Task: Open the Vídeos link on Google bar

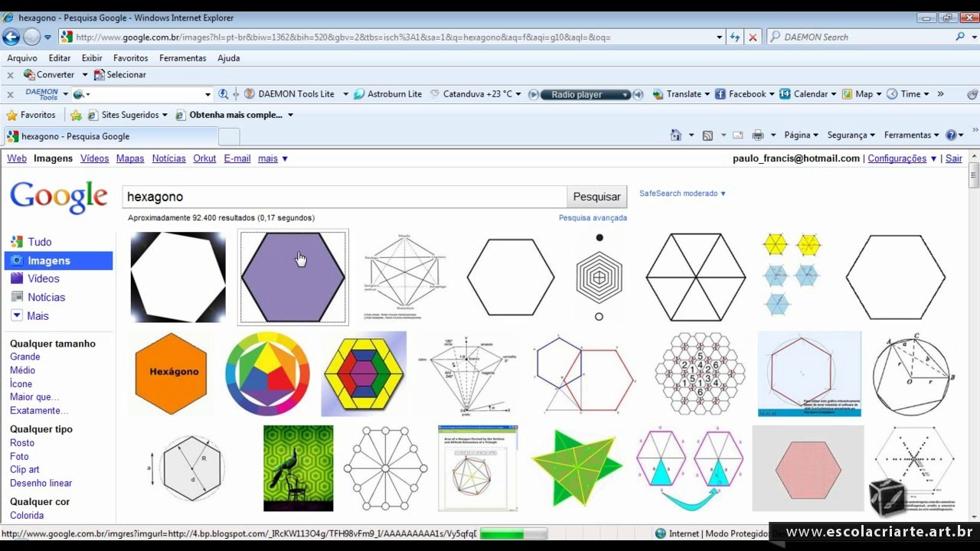Action: pos(95,158)
